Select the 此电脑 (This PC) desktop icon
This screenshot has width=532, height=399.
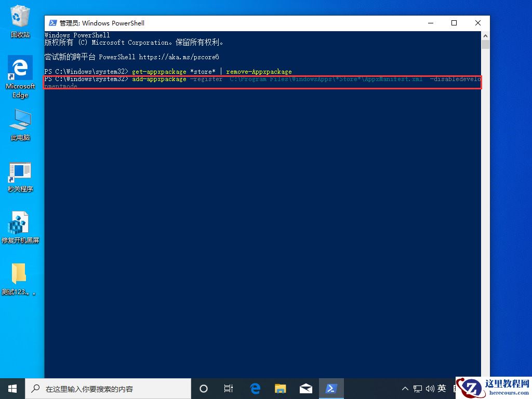[20, 125]
